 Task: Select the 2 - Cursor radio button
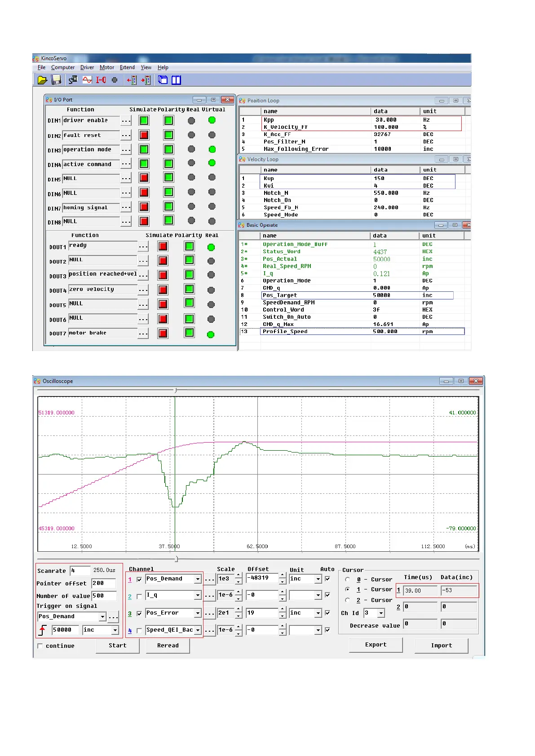pos(347,600)
